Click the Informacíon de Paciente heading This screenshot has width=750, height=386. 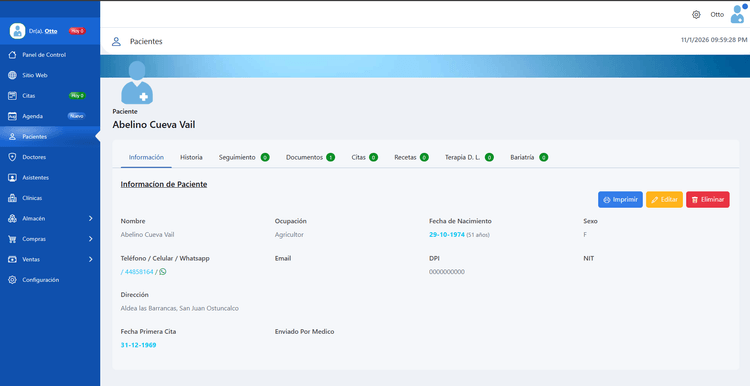(x=164, y=184)
